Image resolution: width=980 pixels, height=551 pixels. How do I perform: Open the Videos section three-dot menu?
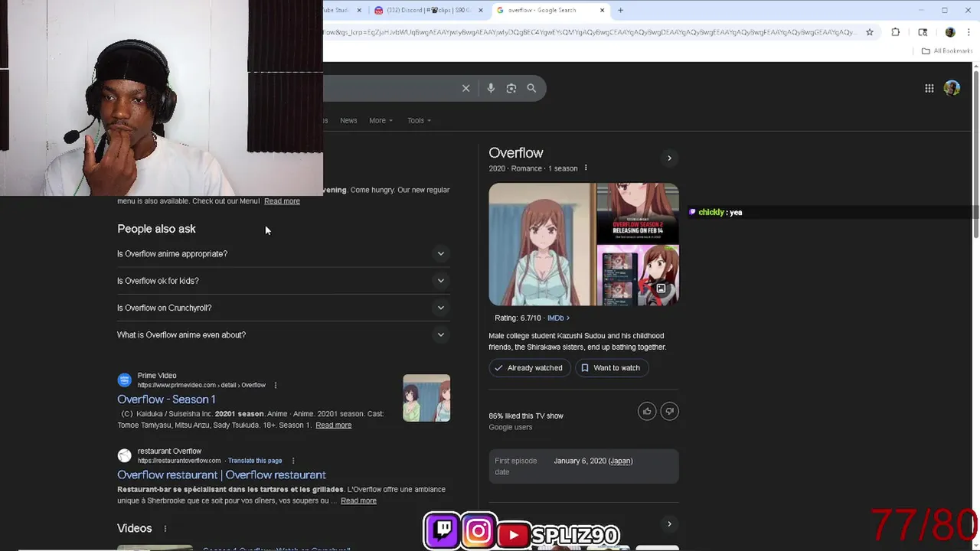click(165, 528)
